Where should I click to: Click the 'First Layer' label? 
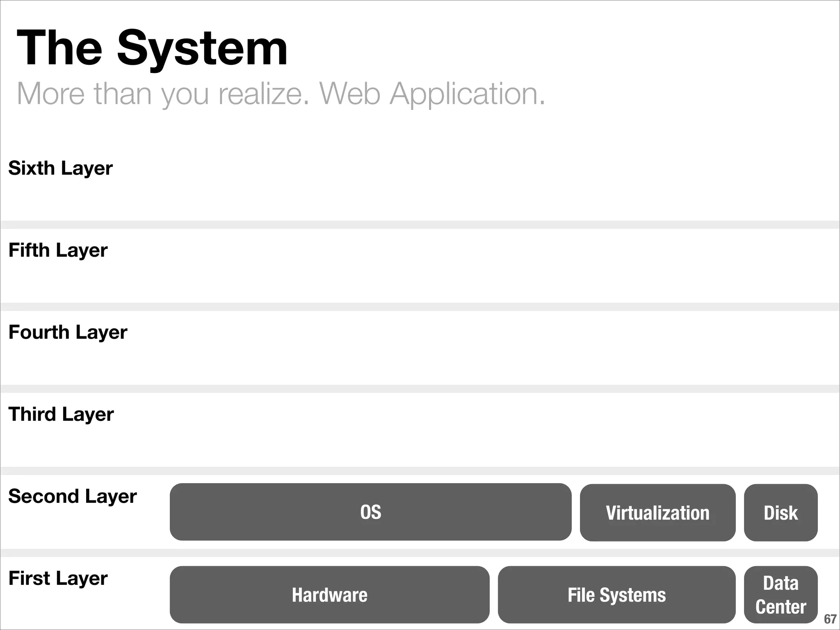[x=58, y=579]
